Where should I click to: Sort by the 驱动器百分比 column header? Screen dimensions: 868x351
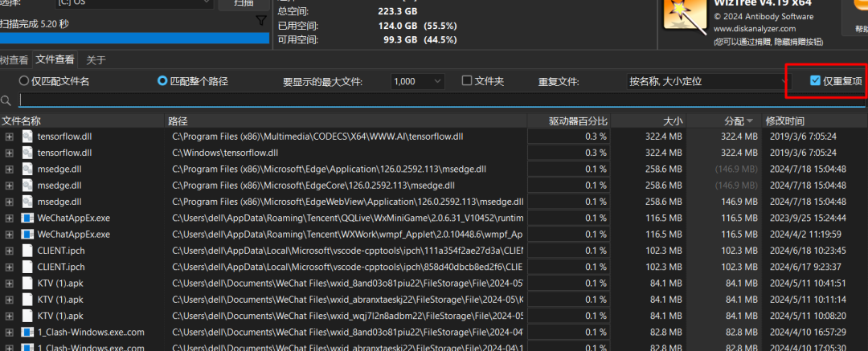click(x=568, y=121)
